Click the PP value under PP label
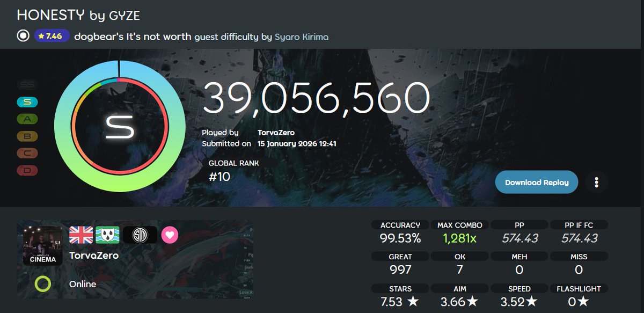 [519, 238]
